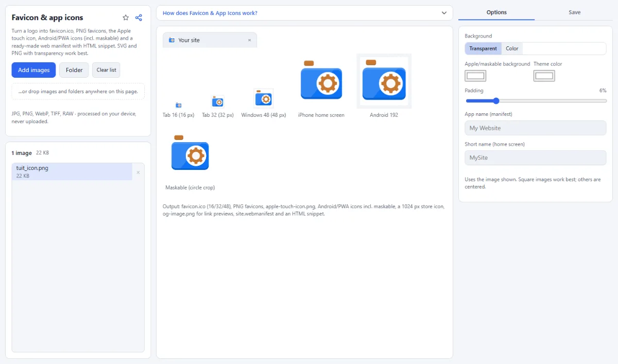Viewport: 618px width, 364px height.
Task: Click the favicon in Your site tab
Action: 172,40
